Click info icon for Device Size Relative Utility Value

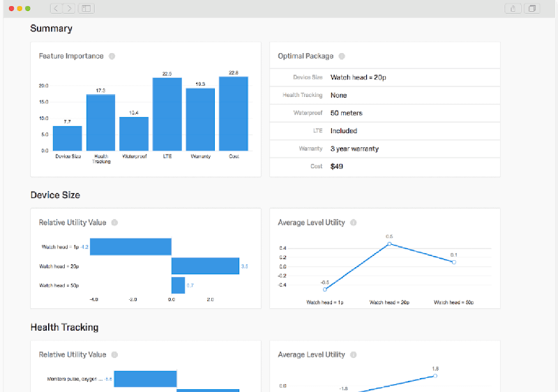114,223
